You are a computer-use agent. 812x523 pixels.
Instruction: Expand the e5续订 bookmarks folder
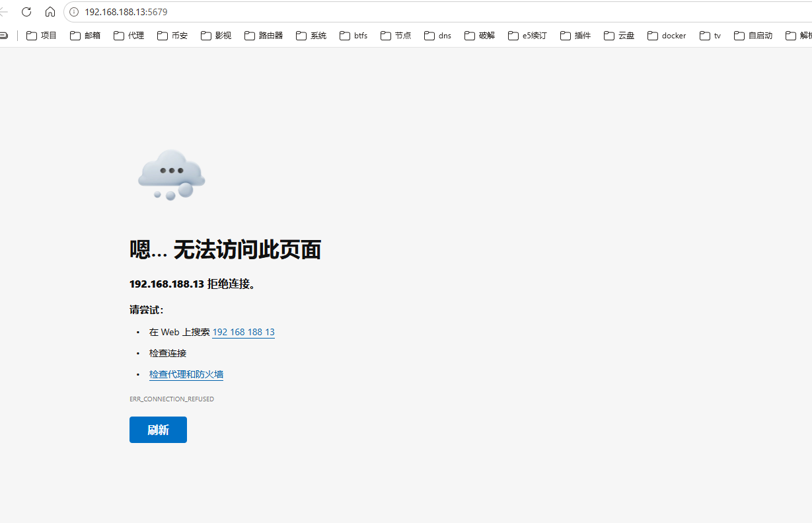point(527,36)
